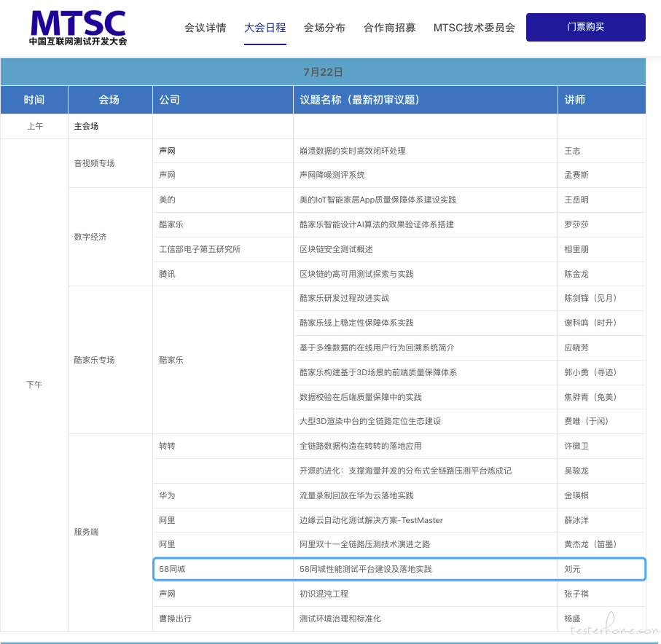Click speaker name 罗莎莎

click(576, 224)
